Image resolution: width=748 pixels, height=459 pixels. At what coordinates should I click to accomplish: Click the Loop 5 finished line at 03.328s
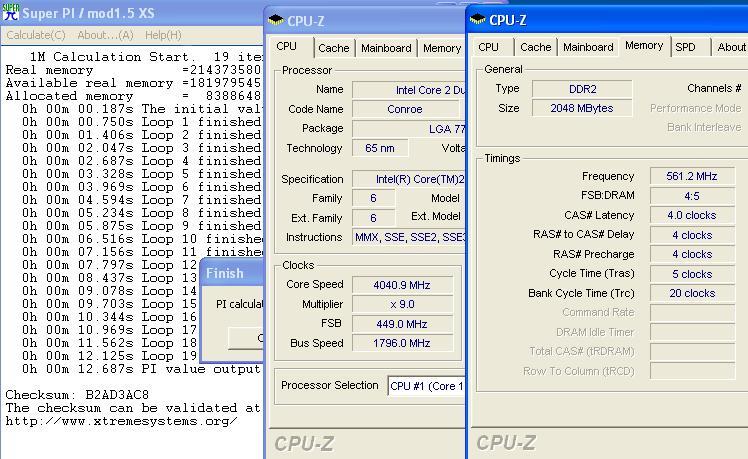(142, 174)
